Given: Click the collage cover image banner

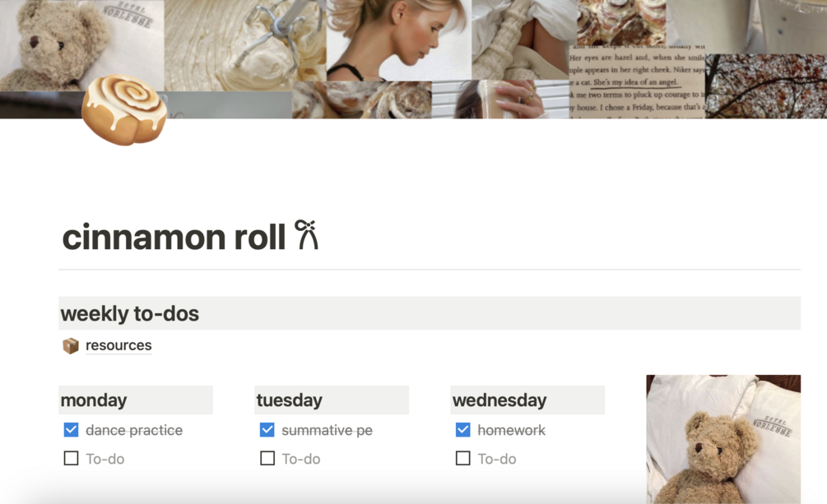Looking at the screenshot, I should click(x=413, y=59).
